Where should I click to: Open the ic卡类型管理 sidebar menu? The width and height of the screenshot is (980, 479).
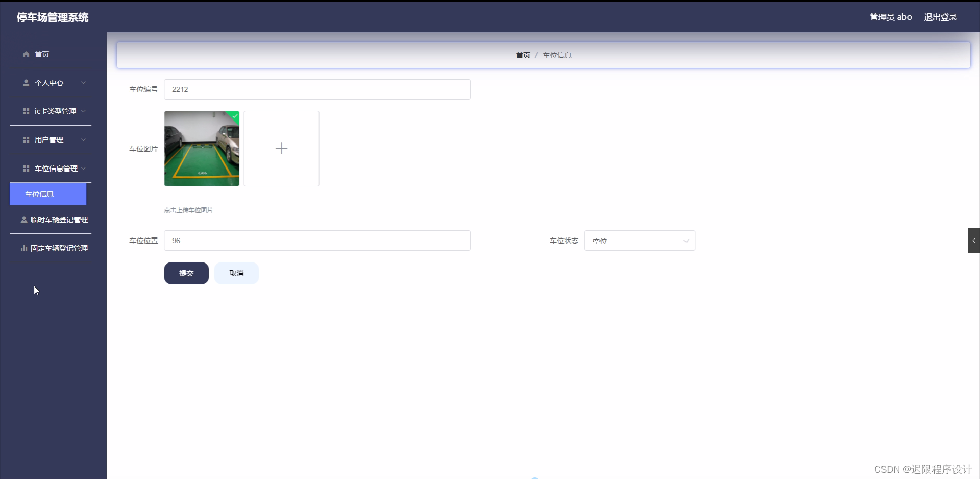[x=51, y=111]
